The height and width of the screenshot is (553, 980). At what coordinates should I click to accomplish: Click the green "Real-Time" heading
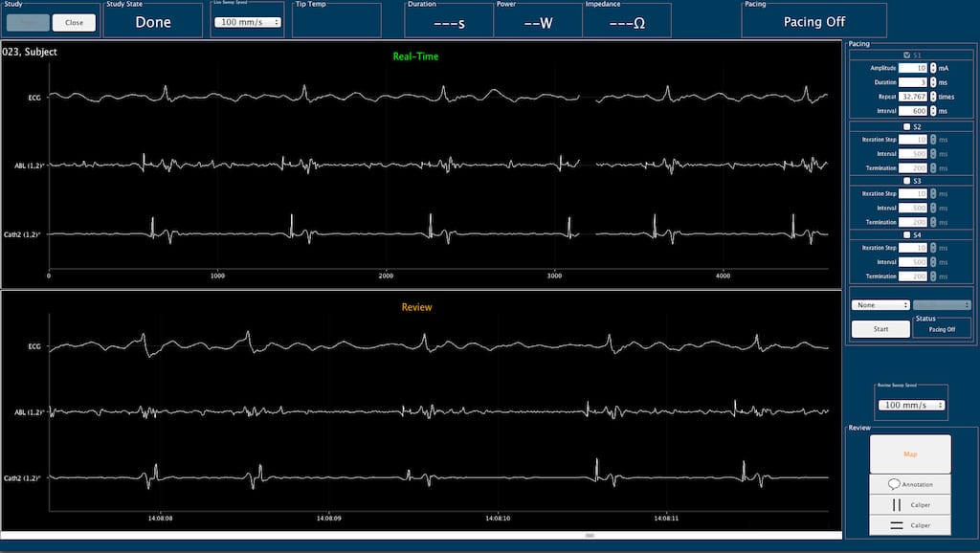[415, 56]
